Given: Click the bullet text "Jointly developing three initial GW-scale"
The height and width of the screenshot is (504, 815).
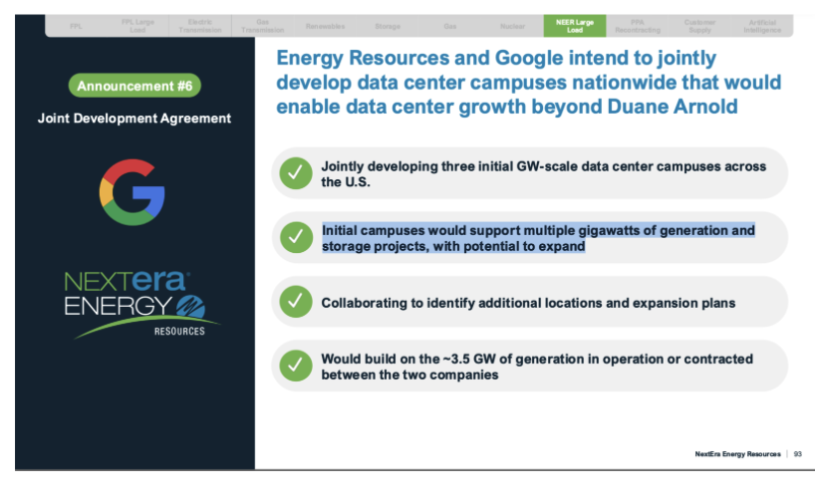Looking at the screenshot, I should 544,174.
